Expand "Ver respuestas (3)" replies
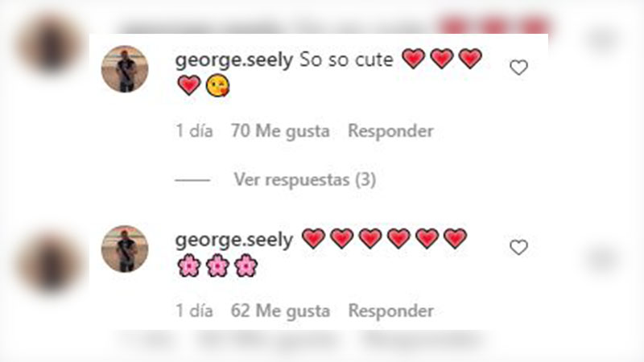The width and height of the screenshot is (644, 362). (305, 179)
